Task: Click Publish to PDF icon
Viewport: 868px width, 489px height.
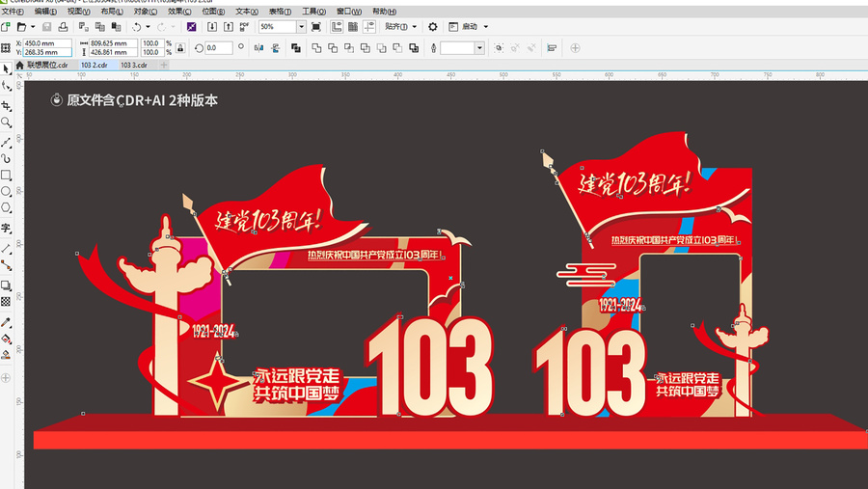Action: (244, 27)
